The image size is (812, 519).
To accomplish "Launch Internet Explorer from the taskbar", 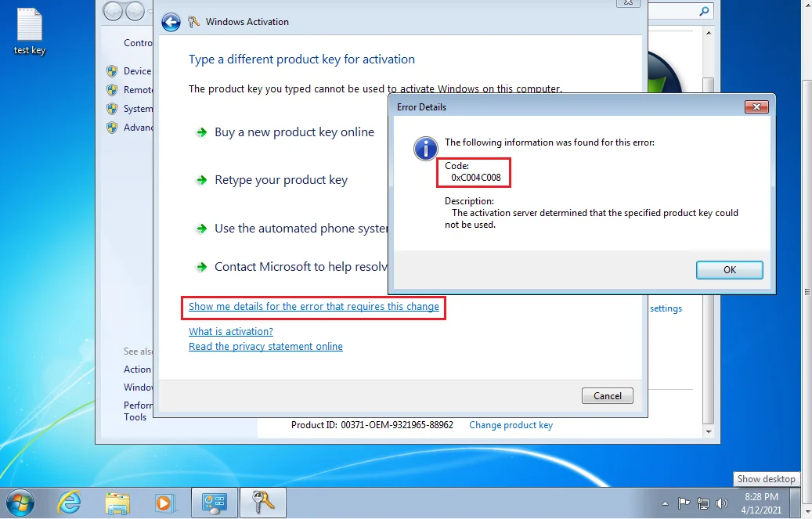I will point(69,503).
